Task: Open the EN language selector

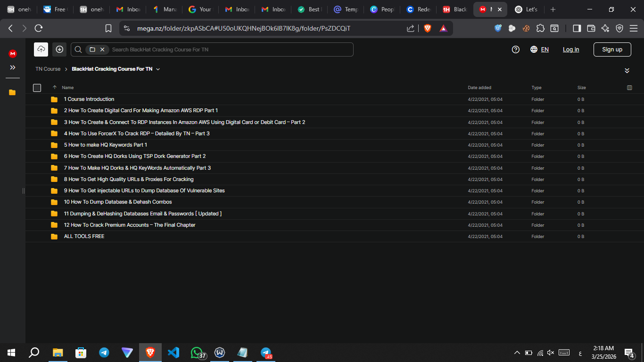Action: click(x=540, y=49)
